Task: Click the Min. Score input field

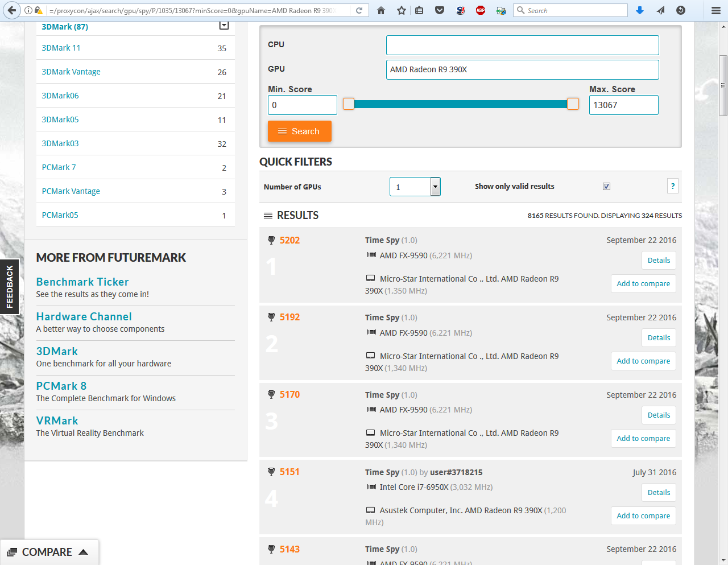Action: point(302,105)
